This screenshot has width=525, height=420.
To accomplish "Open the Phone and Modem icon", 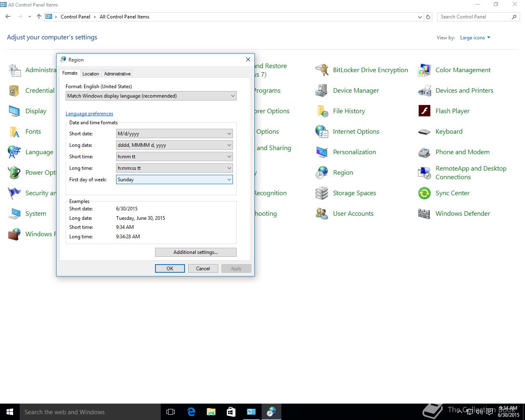I will 424,152.
